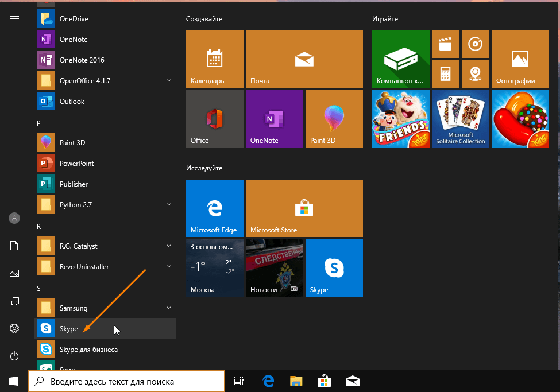Click the taskbar search box
Screen dimensions: 560x392
pyautogui.click(x=126, y=381)
